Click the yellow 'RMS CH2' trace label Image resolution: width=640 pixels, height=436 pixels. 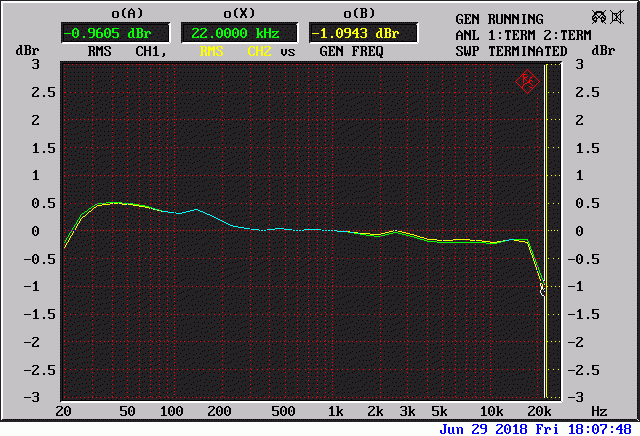pos(236,51)
